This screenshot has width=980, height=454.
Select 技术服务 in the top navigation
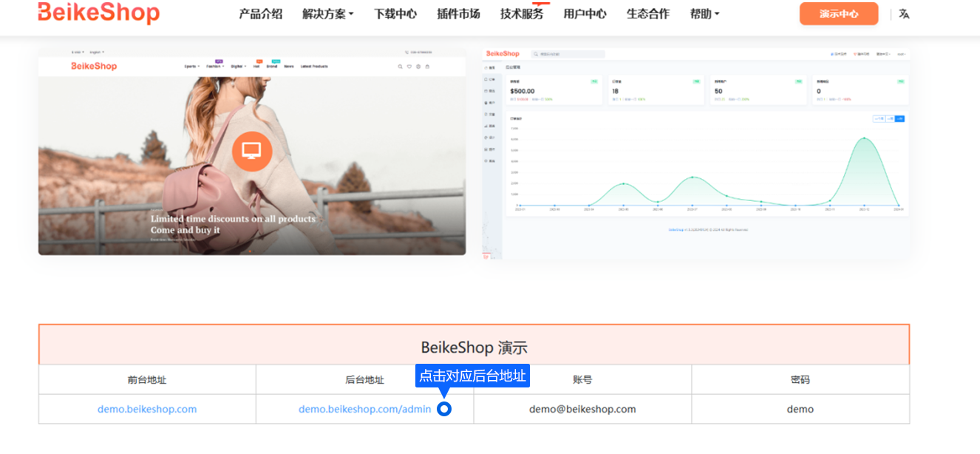522,14
